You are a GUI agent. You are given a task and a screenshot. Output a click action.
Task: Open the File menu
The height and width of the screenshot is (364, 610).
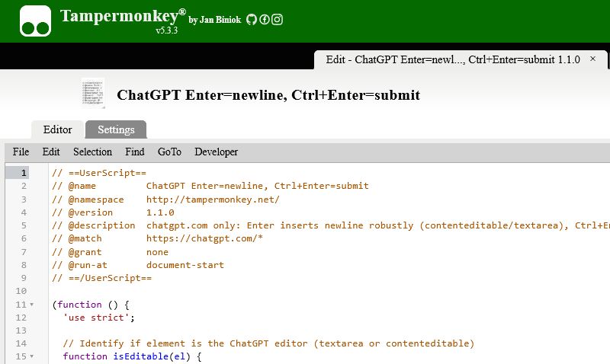point(21,152)
